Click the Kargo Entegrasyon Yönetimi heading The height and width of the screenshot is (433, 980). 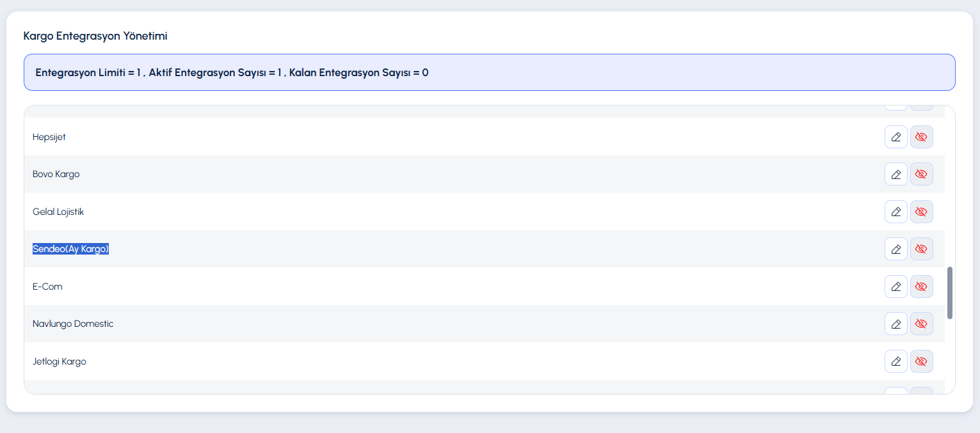(95, 36)
